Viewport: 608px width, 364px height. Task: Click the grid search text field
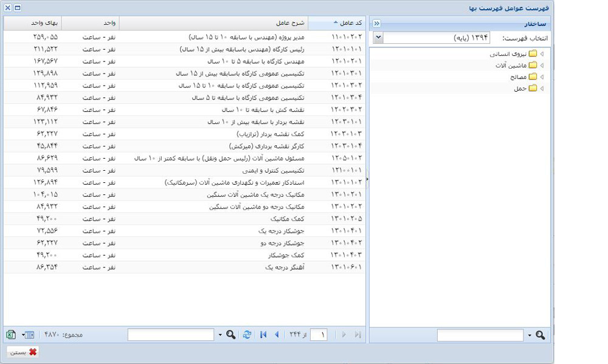point(171,335)
